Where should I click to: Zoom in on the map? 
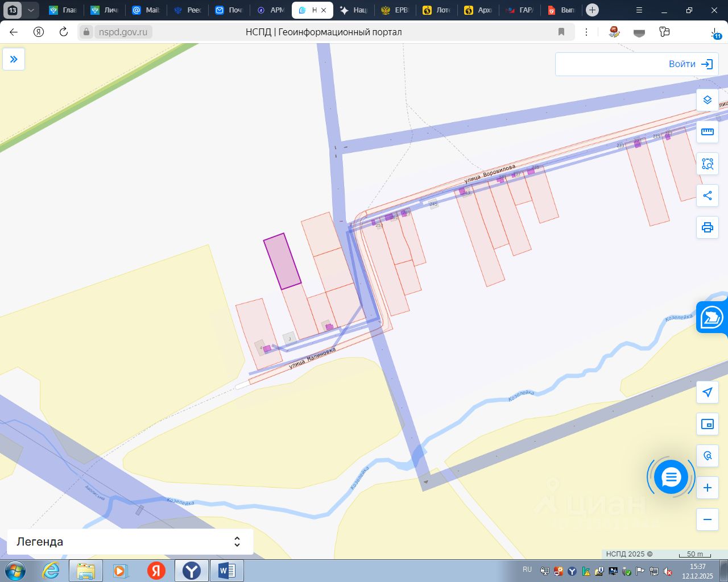click(708, 488)
